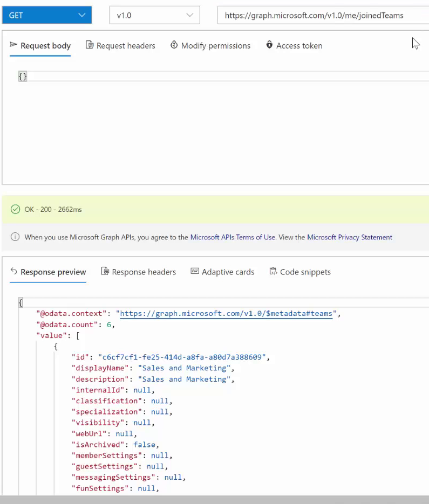429x504 pixels.
Task: Click the Code snippets clipboard icon
Action: [273, 271]
